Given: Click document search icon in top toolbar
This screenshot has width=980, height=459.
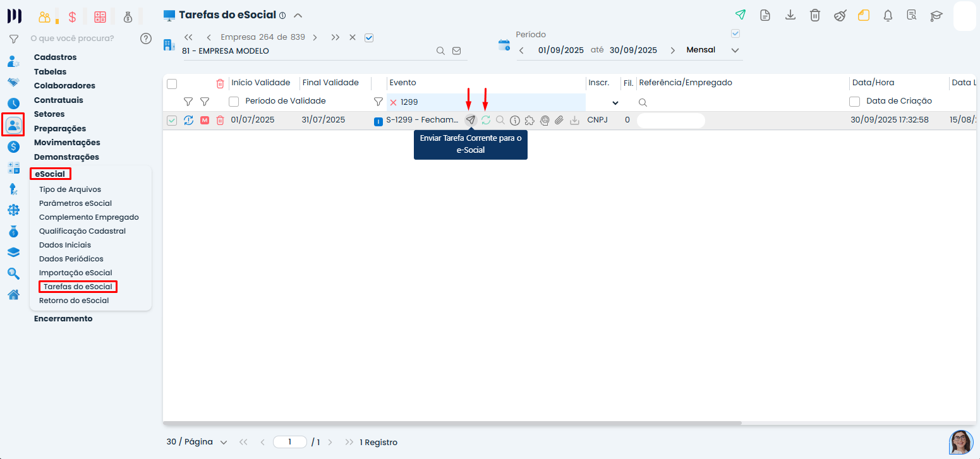Looking at the screenshot, I should point(912,15).
